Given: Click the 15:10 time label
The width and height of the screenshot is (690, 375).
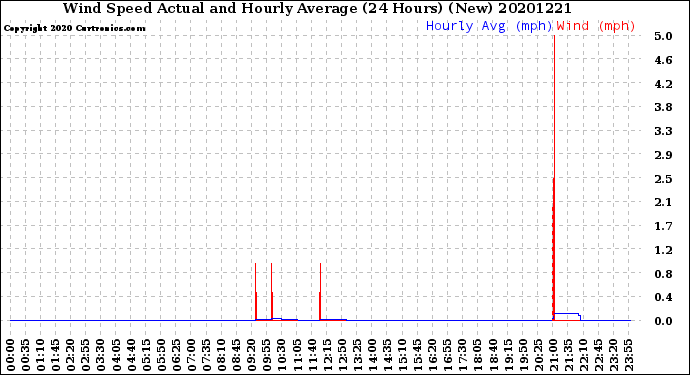Looking at the screenshot, I should pyautogui.click(x=403, y=355).
